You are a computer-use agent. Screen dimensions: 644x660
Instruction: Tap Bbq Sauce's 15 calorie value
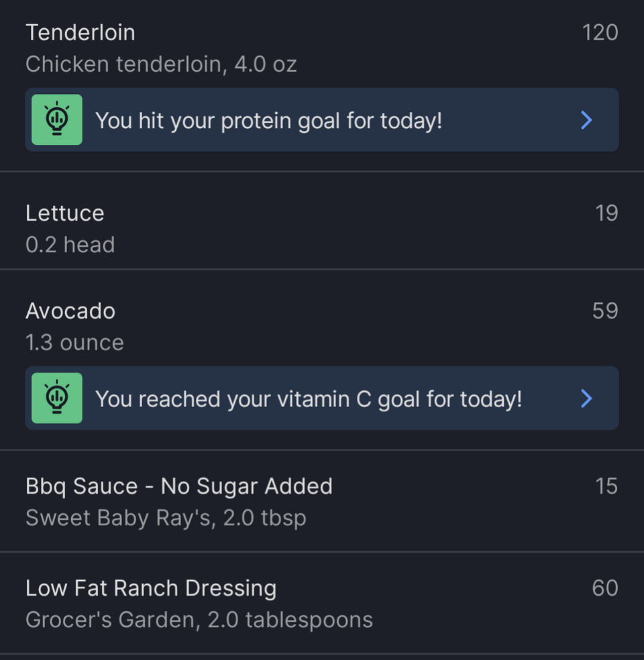606,486
